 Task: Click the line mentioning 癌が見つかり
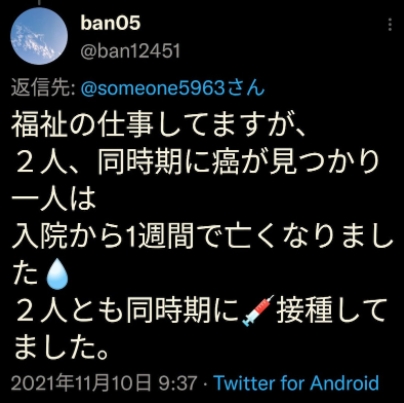(197, 163)
